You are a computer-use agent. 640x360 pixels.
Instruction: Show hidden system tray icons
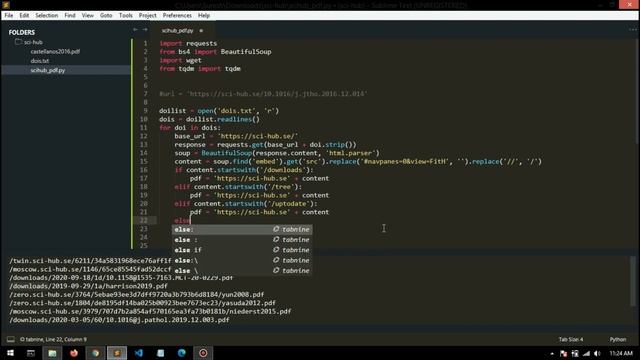(552, 353)
